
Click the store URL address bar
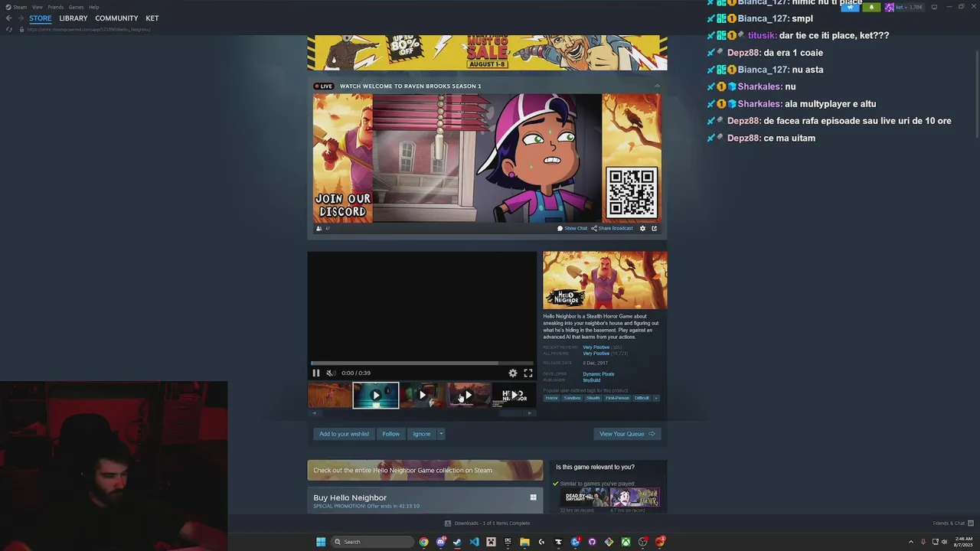[89, 29]
